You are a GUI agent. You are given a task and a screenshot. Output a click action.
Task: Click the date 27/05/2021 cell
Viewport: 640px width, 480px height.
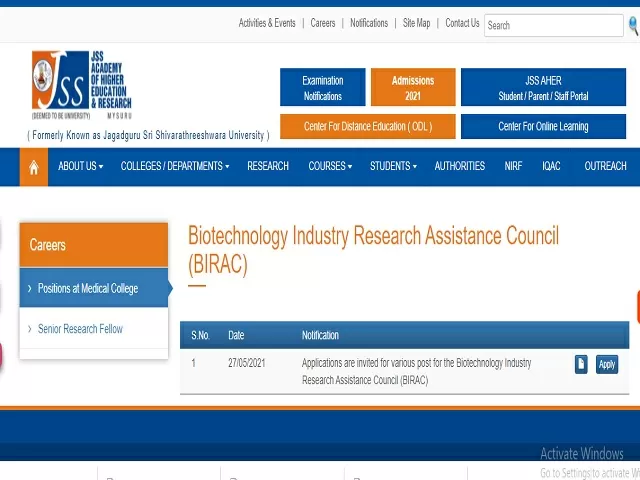point(247,363)
